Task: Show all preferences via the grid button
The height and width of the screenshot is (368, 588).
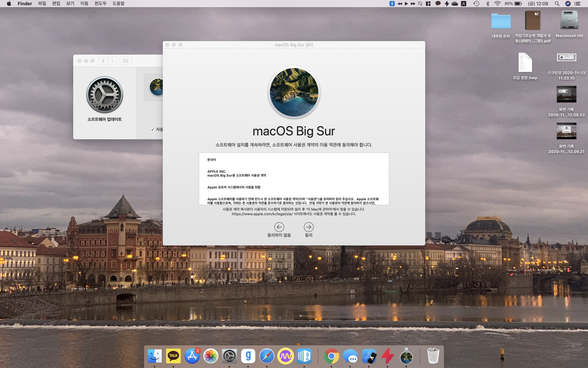Action: coord(126,61)
